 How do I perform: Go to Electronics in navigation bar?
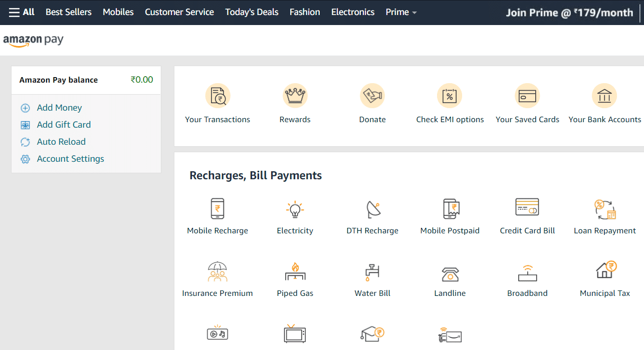353,12
